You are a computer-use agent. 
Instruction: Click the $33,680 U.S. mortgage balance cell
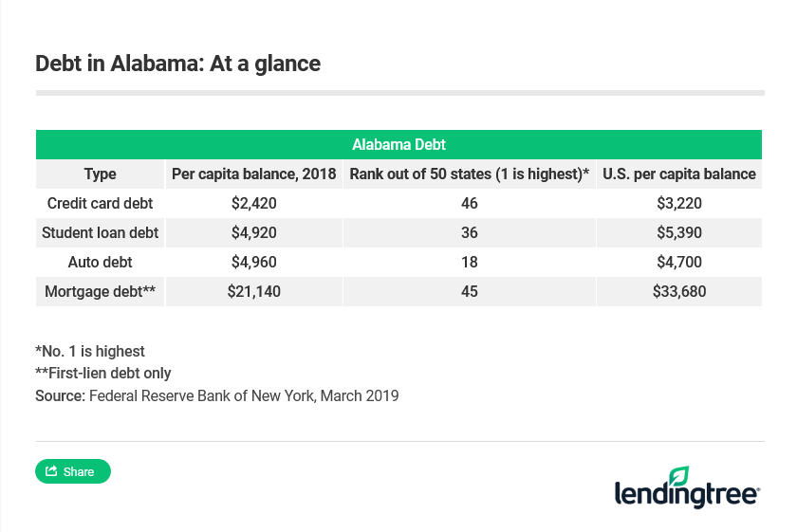[679, 291]
